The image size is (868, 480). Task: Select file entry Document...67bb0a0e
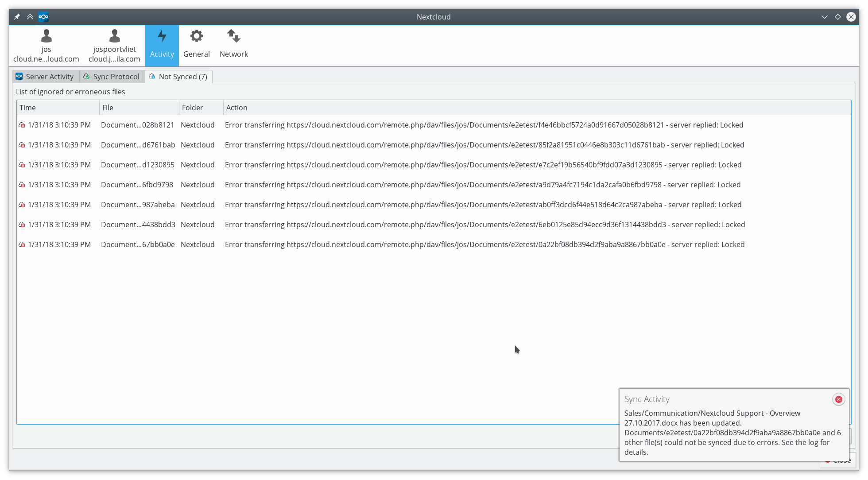pos(138,244)
